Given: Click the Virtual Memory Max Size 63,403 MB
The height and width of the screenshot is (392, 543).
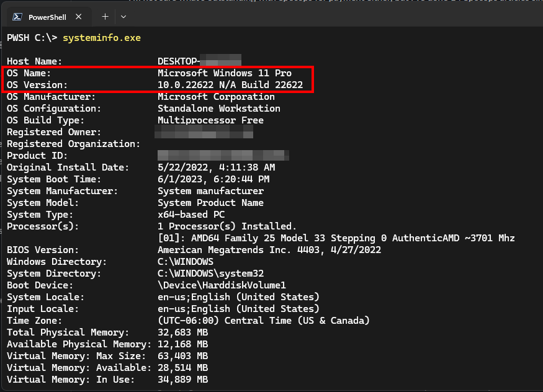Looking at the screenshot, I should point(182,355).
